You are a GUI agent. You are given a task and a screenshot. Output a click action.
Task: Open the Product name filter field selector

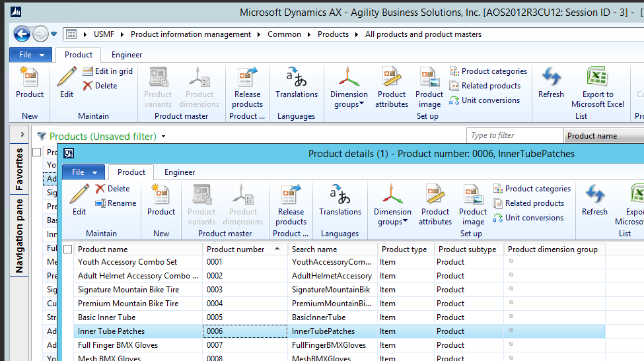(604, 136)
